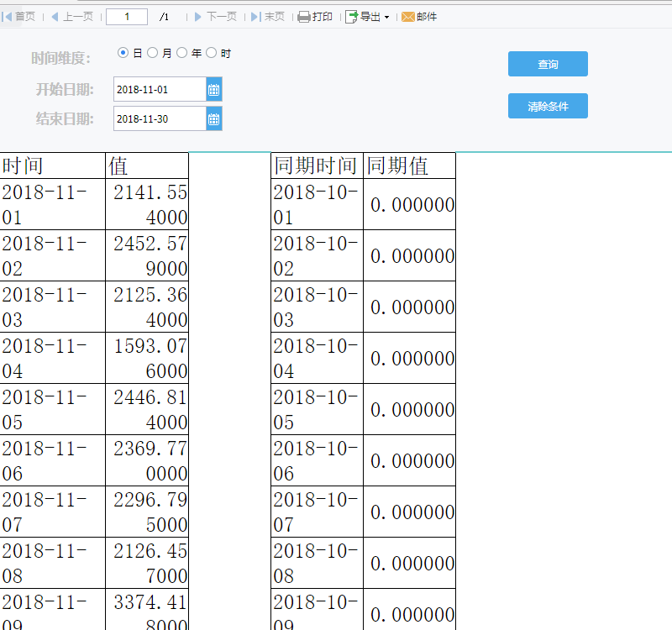This screenshot has width=672, height=630.
Task: Select date cell 2018-11-07
Action: (53, 512)
